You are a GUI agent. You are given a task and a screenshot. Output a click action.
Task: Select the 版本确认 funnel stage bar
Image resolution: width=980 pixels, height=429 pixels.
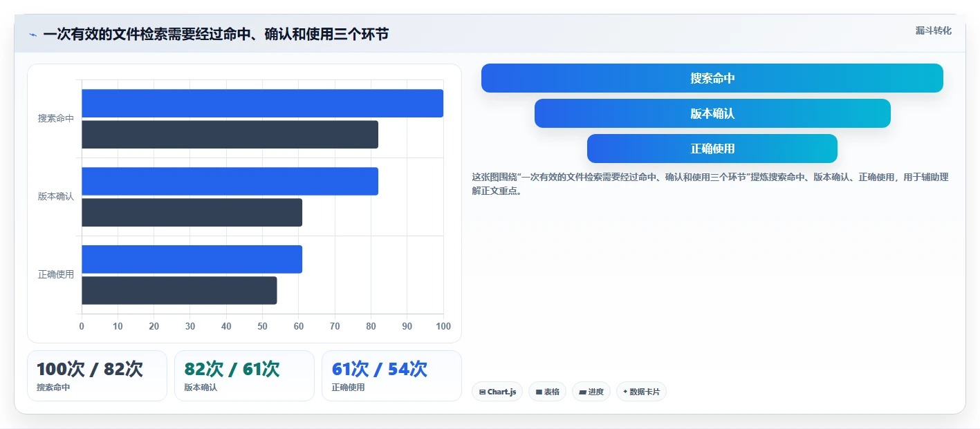tap(712, 113)
